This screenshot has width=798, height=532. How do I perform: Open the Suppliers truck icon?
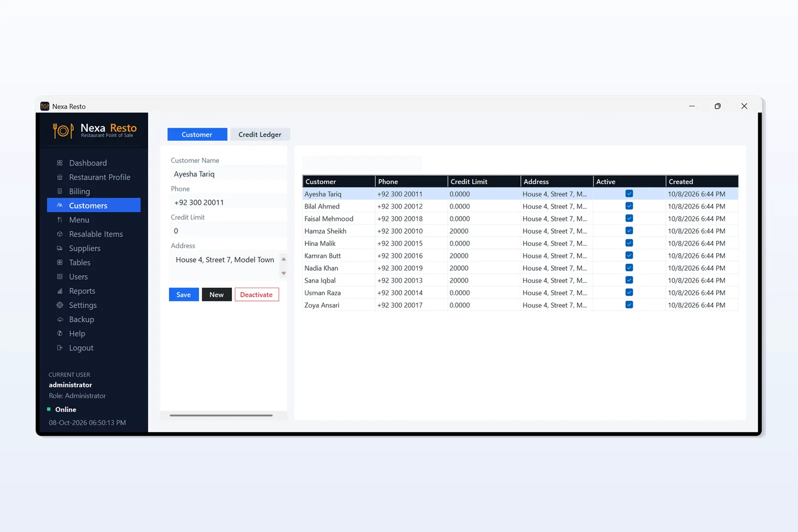tap(60, 248)
